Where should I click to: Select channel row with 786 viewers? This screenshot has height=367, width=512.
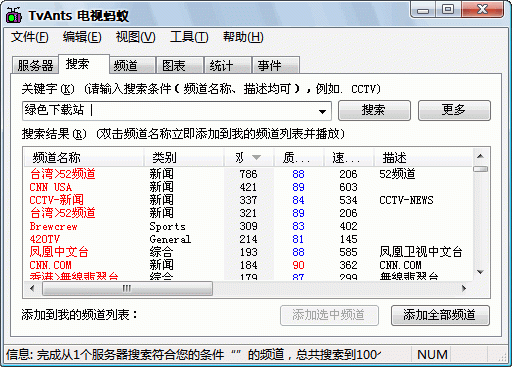[248, 174]
